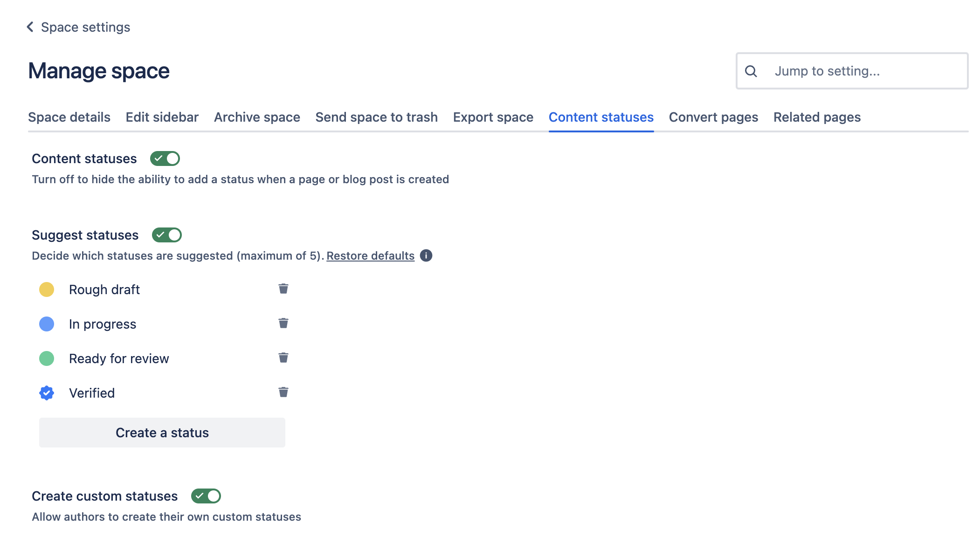This screenshot has height=537, width=980.
Task: Click the Verified badge icon
Action: click(x=47, y=393)
